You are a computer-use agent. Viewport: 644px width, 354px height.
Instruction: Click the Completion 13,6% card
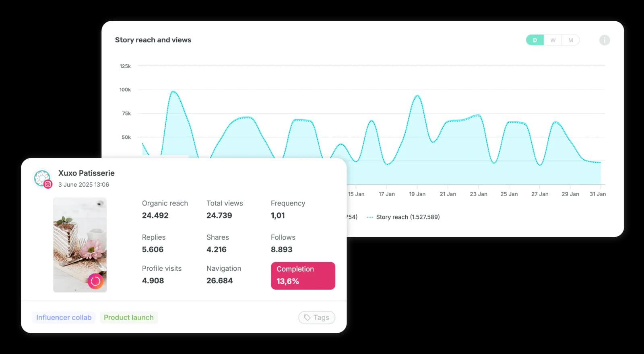[303, 276]
